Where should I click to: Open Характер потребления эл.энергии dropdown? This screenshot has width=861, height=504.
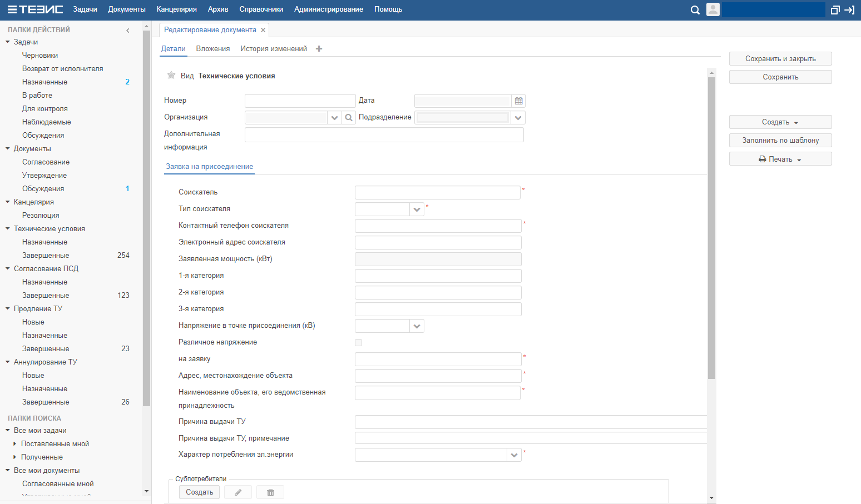(514, 455)
